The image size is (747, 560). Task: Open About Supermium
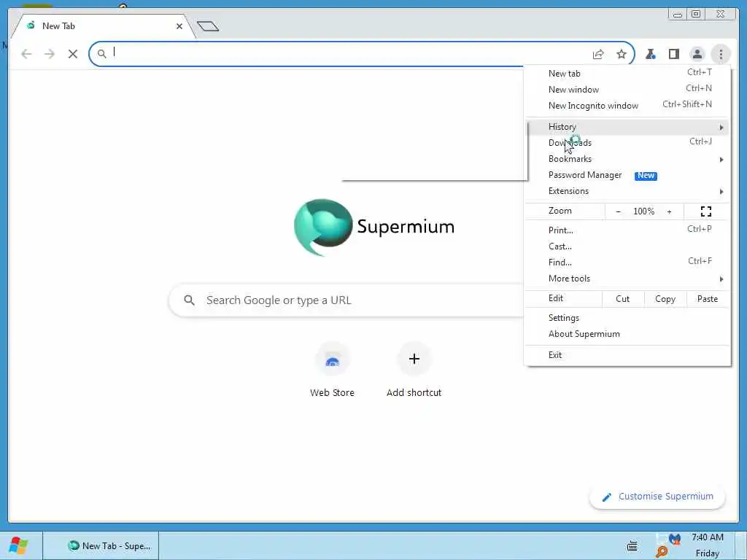coord(627,334)
